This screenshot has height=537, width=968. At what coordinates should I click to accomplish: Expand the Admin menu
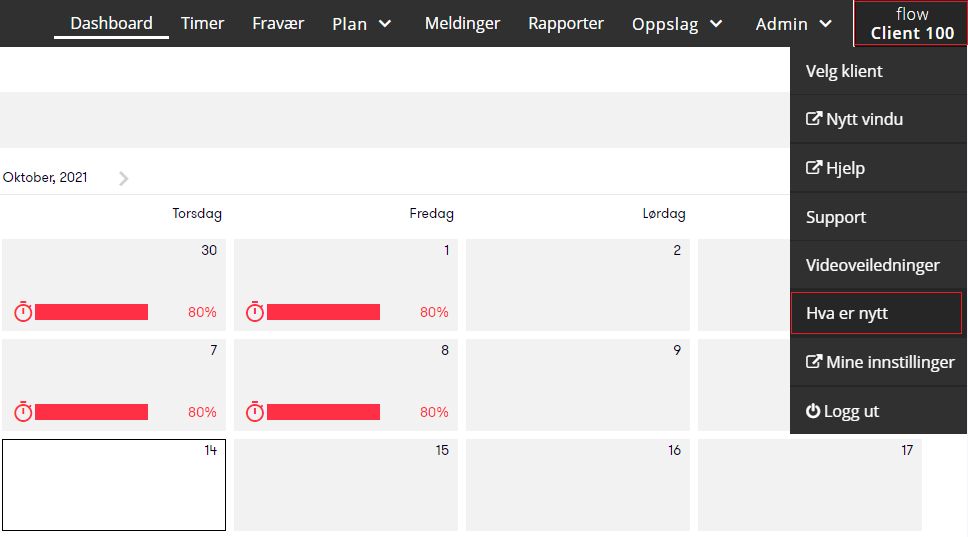[793, 23]
